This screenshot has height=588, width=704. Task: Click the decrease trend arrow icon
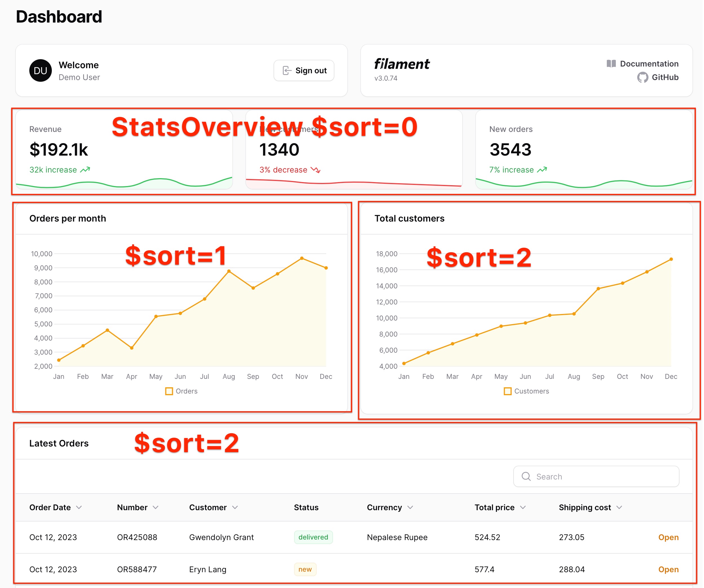point(316,170)
